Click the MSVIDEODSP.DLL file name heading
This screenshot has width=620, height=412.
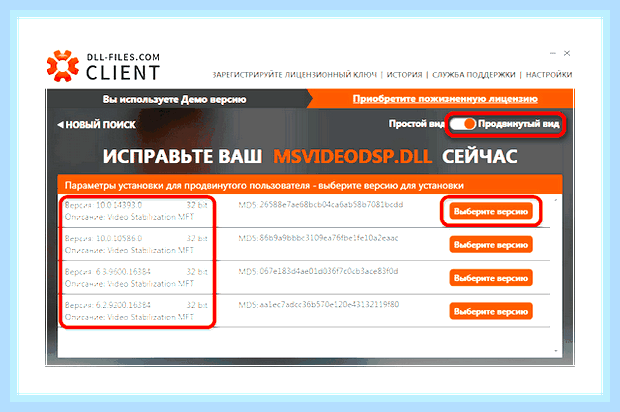[x=352, y=157]
